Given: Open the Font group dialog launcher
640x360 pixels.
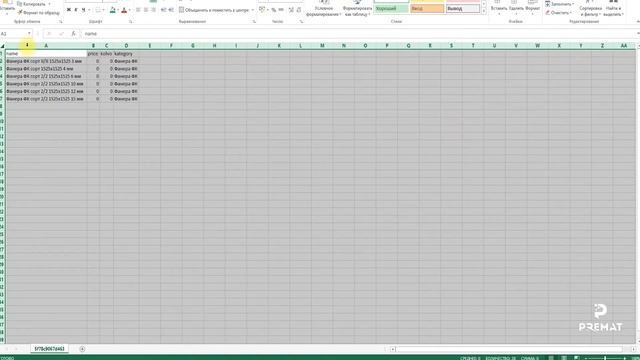Looking at the screenshot, I should coord(131,22).
